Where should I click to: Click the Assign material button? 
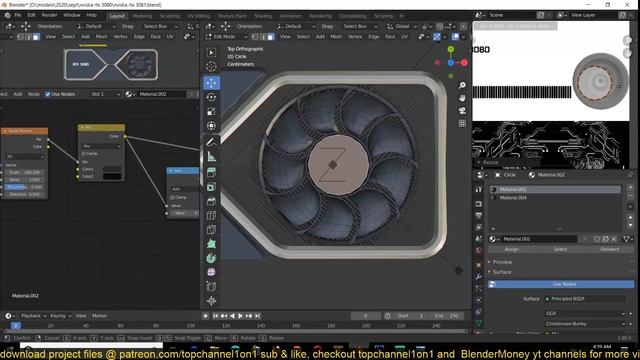point(511,249)
